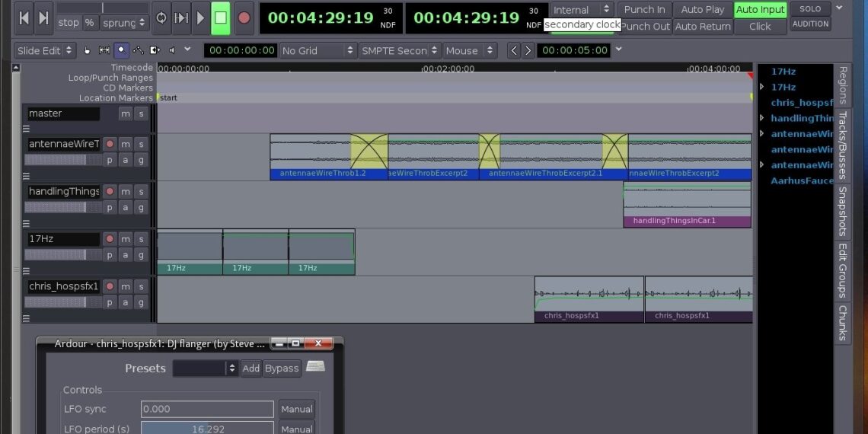Select the audition speaker tool

[x=171, y=51]
